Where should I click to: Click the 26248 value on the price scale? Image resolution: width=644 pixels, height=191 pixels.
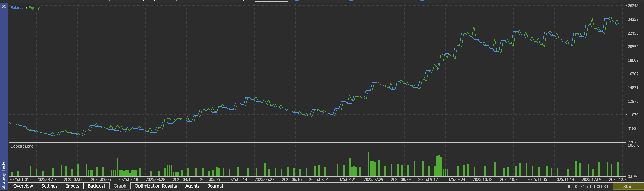633,6
